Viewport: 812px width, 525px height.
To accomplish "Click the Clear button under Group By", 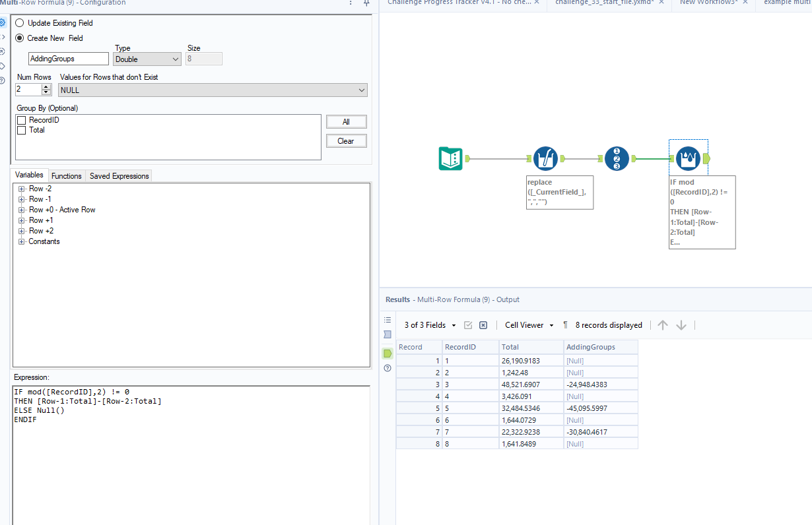I will click(x=346, y=140).
